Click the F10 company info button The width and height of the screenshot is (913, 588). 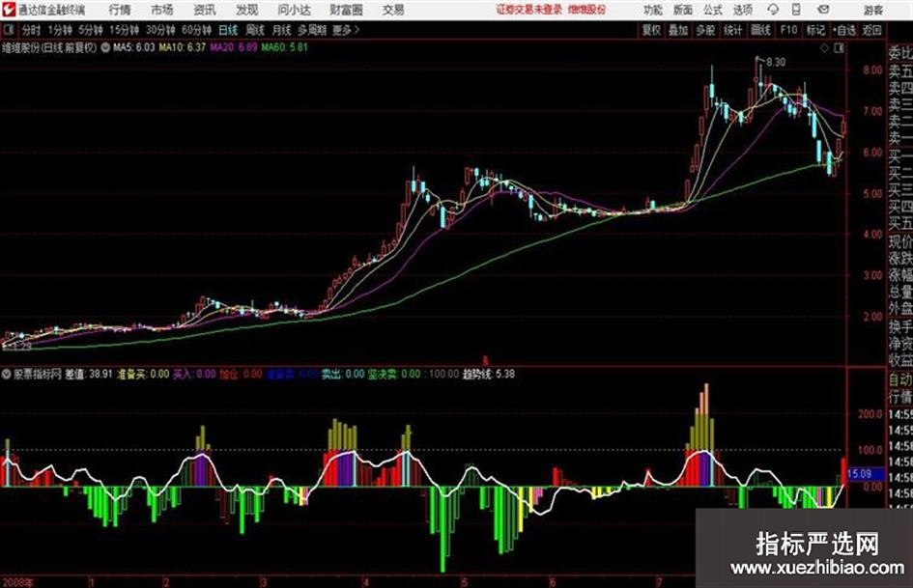point(788,30)
